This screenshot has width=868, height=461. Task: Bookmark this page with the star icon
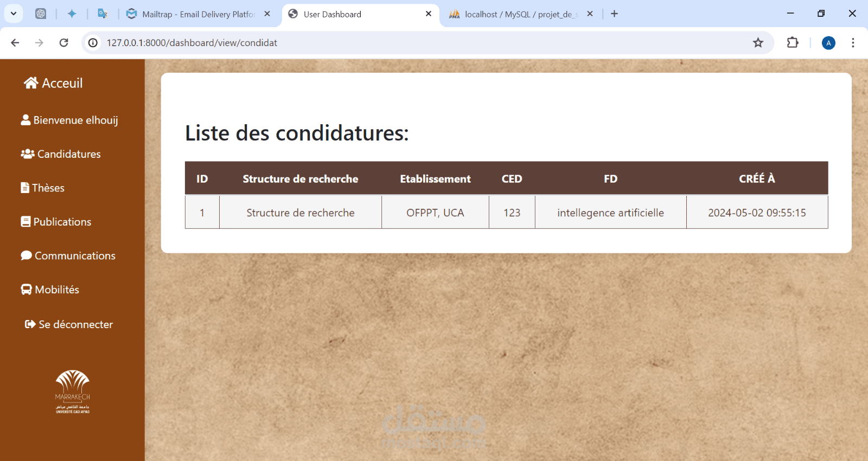tap(758, 43)
